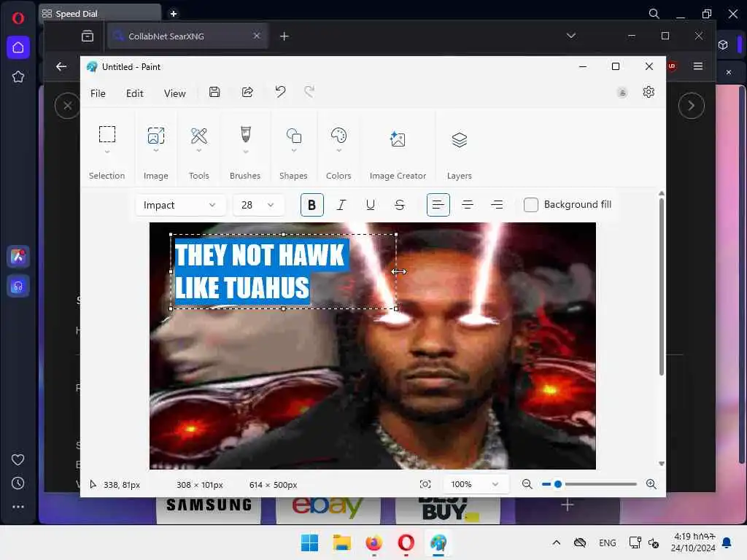Expand the Tools options chevron

pyautogui.click(x=199, y=151)
